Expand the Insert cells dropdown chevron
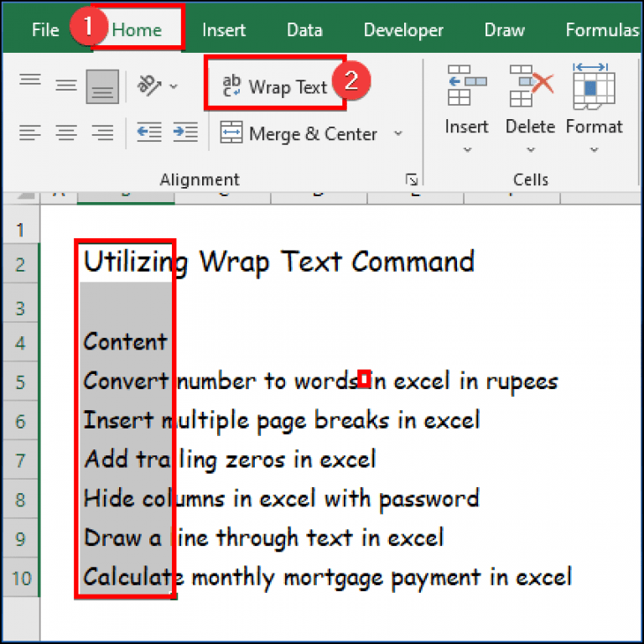644x644 pixels. [x=467, y=149]
